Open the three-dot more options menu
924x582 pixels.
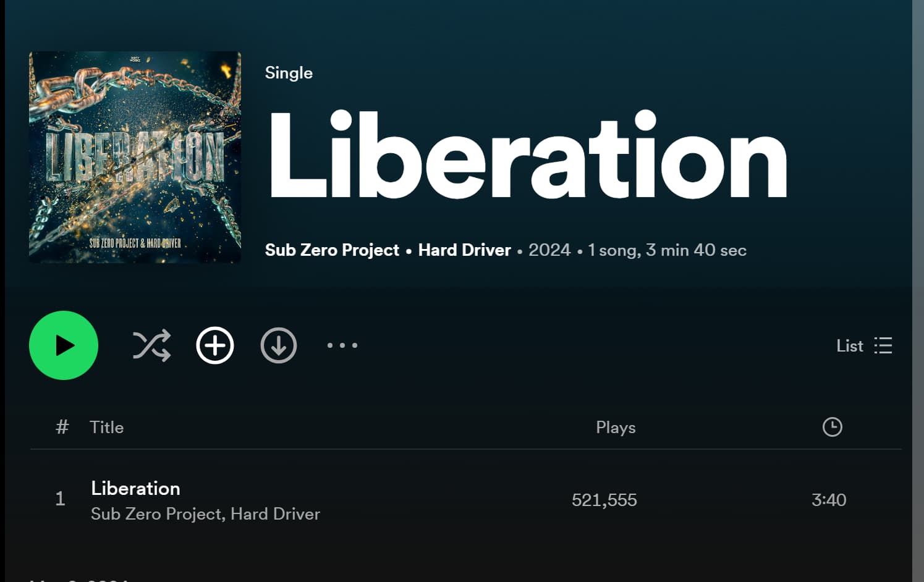(342, 345)
